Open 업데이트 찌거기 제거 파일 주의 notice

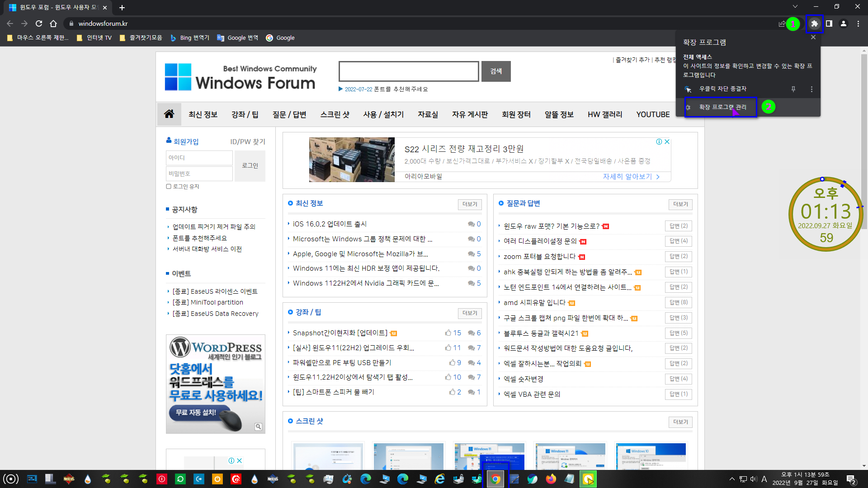[x=214, y=227]
